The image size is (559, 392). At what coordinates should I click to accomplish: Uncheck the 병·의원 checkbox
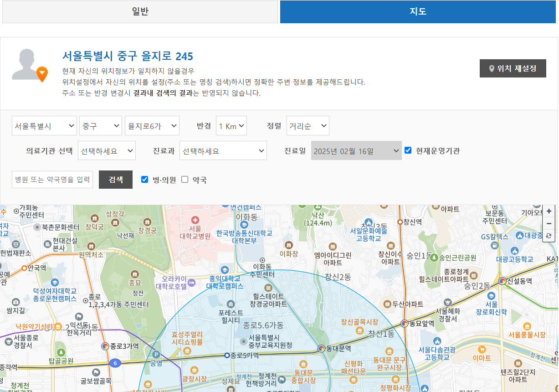(145, 179)
